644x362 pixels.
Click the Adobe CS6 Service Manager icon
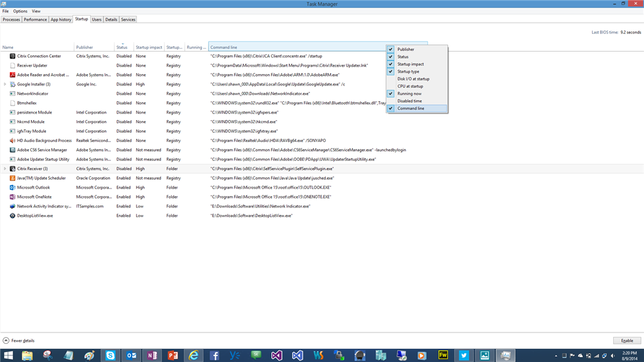point(13,150)
